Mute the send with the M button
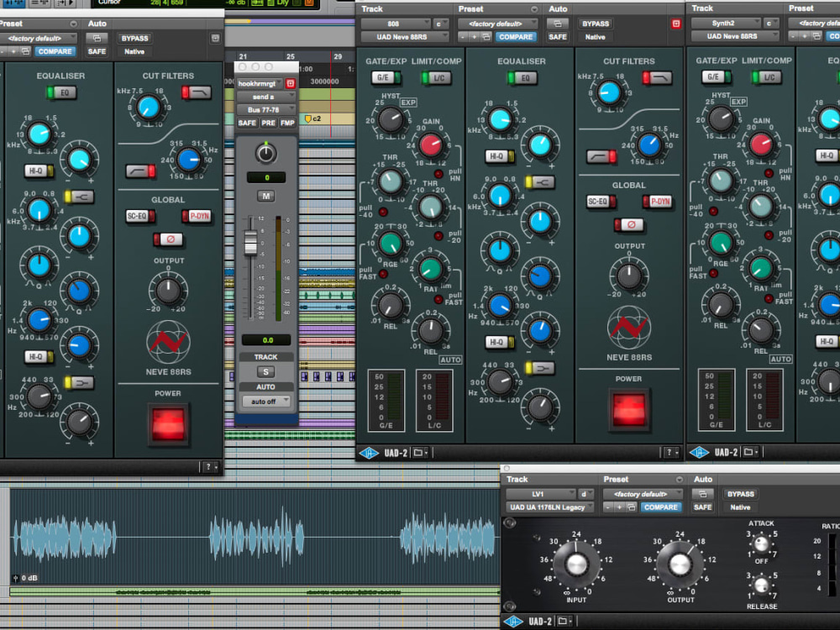Viewport: 840px width, 630px height. [265, 196]
